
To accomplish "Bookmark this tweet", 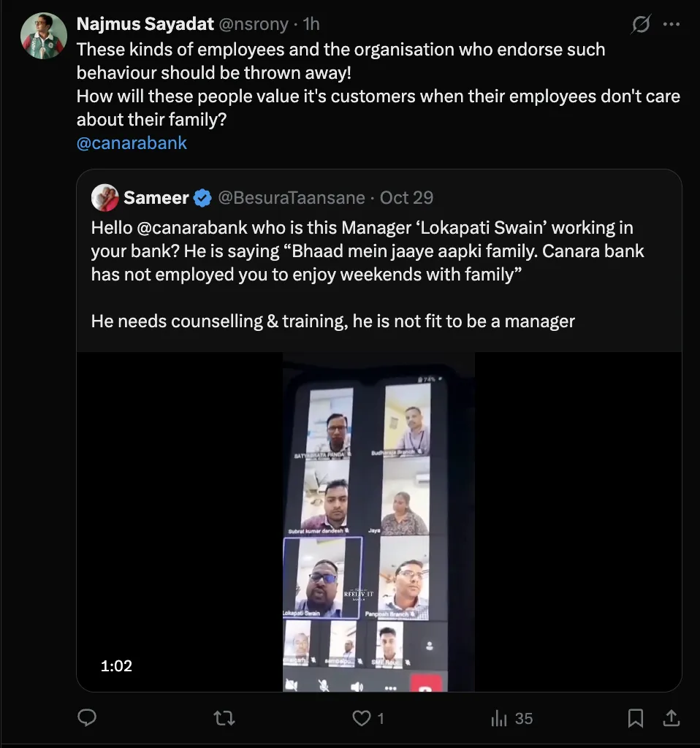I will click(636, 718).
